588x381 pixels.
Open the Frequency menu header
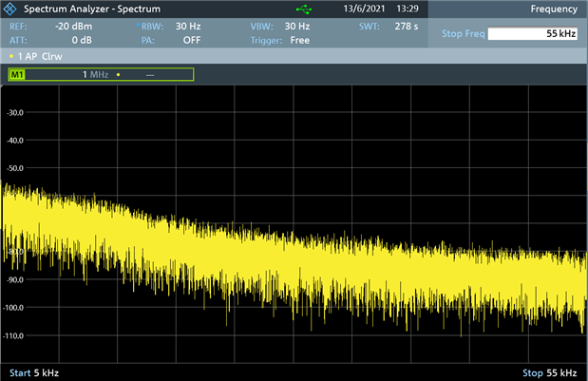click(555, 9)
